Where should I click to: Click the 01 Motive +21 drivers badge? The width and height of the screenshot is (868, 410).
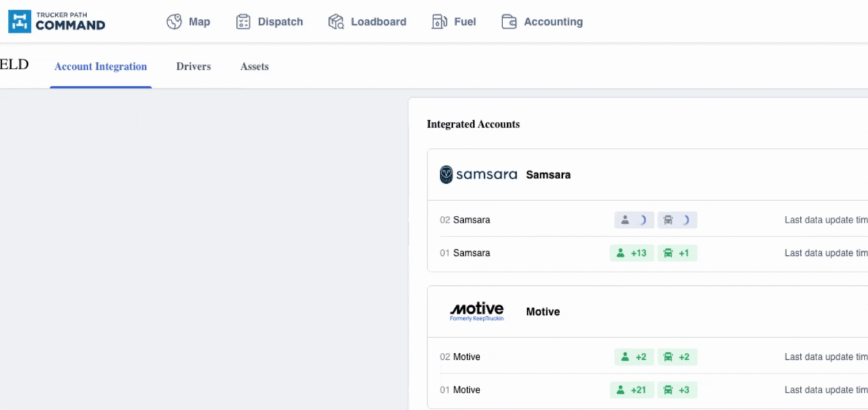click(x=632, y=390)
